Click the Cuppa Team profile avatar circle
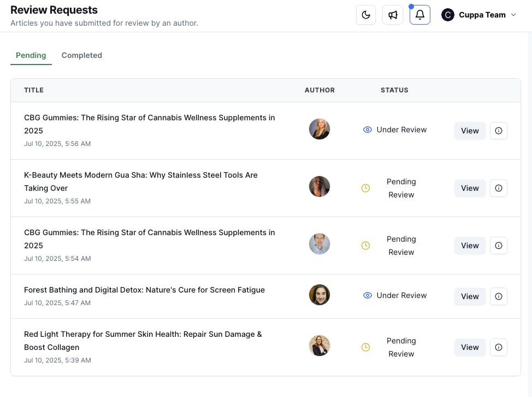Screen dimensions: 532x397 448,15
